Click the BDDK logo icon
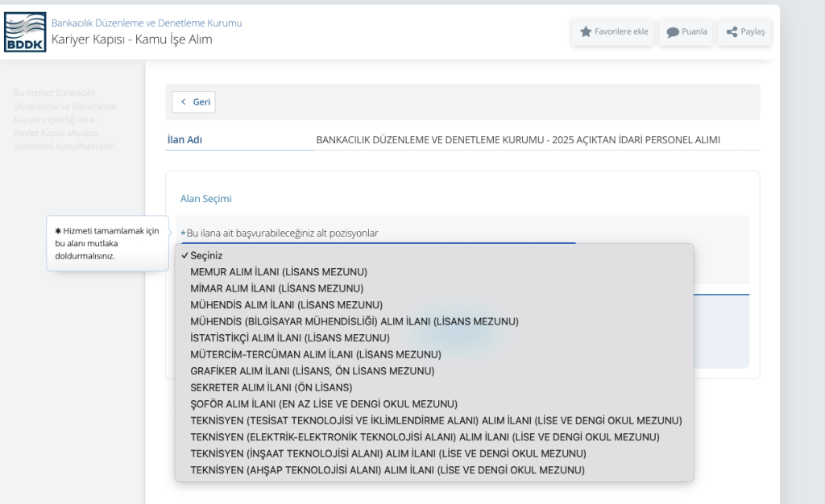825x504 pixels. pyautogui.click(x=25, y=32)
